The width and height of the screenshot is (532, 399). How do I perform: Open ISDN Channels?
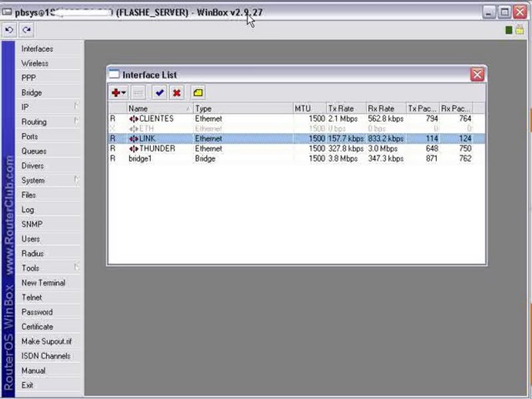pos(48,356)
